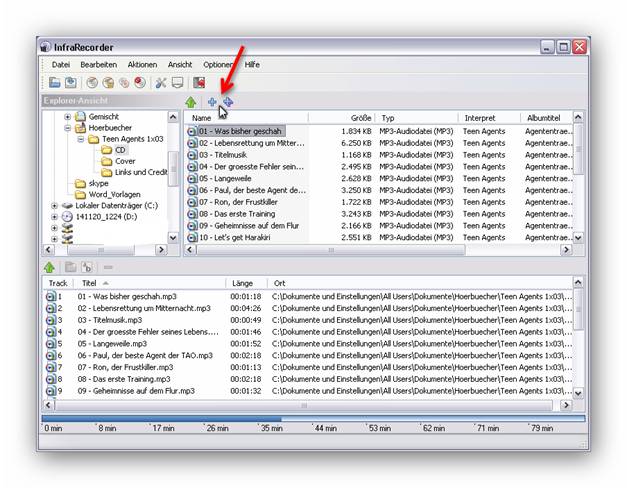This screenshot has width=627, height=488.
Task: Sort files by Interpret column header
Action: tap(489, 118)
